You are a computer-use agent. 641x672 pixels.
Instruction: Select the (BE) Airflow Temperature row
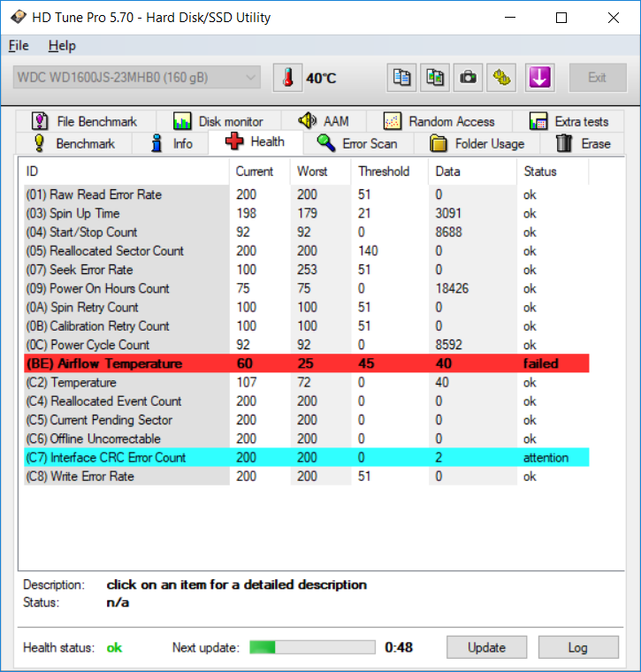coord(307,363)
